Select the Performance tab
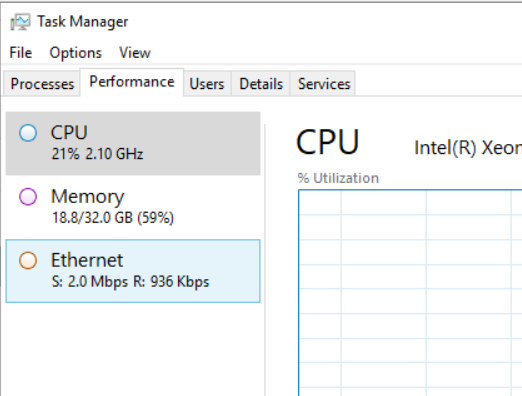 tap(132, 82)
